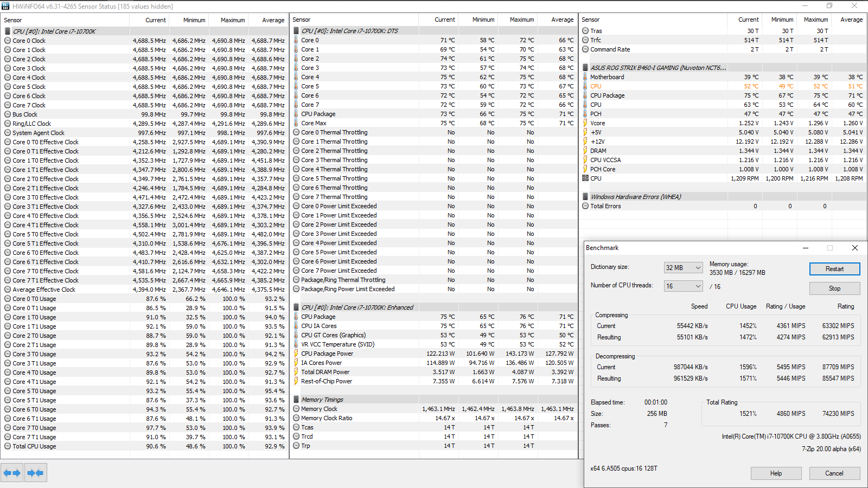Click the Maximum column header in left panel
Image resolution: width=868 pixels, height=488 pixels.
coord(233,20)
